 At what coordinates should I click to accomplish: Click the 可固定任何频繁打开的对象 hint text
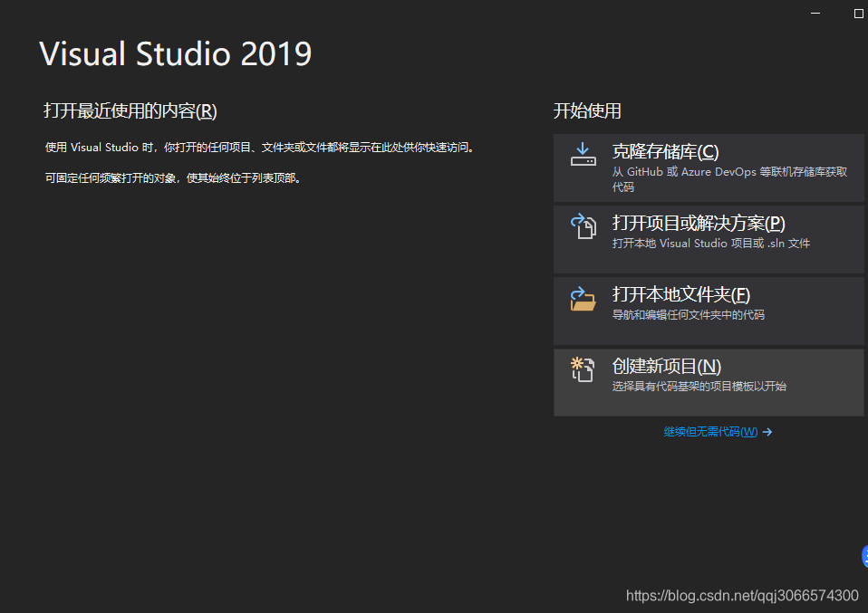pyautogui.click(x=173, y=178)
